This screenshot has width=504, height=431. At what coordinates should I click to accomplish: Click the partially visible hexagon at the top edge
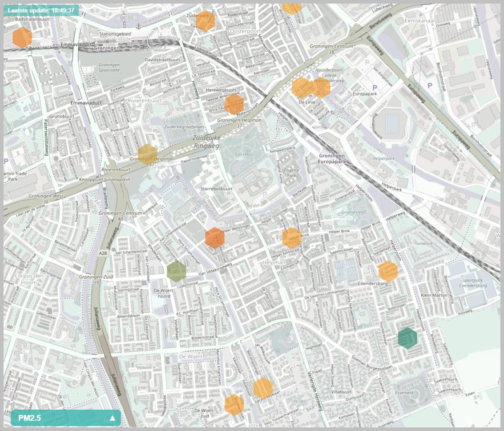(292, 8)
